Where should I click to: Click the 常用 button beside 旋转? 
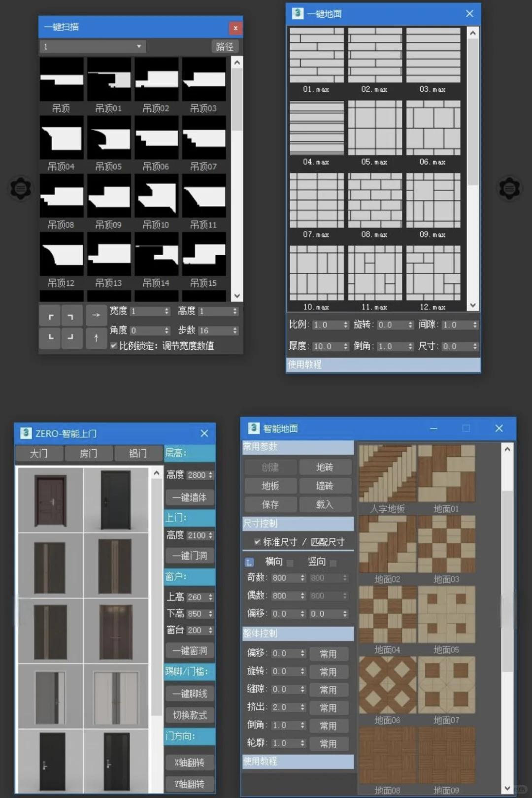[x=328, y=672]
